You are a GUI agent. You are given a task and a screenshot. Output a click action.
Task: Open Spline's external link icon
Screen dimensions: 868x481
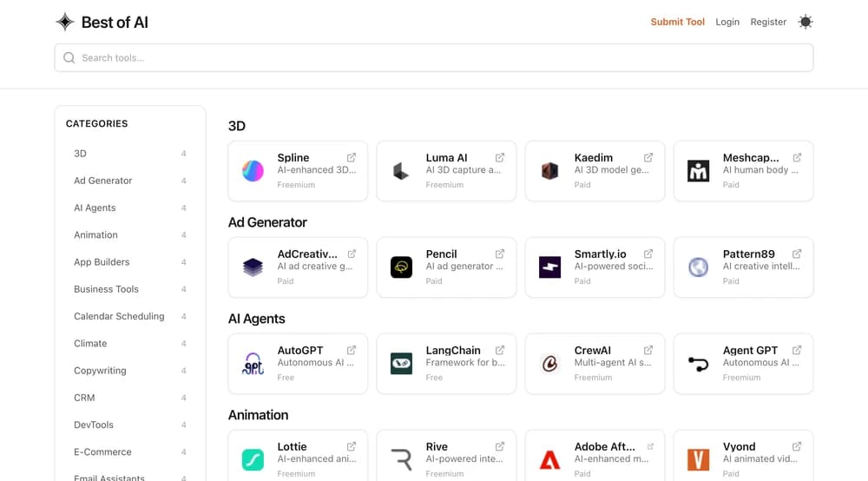tap(352, 158)
